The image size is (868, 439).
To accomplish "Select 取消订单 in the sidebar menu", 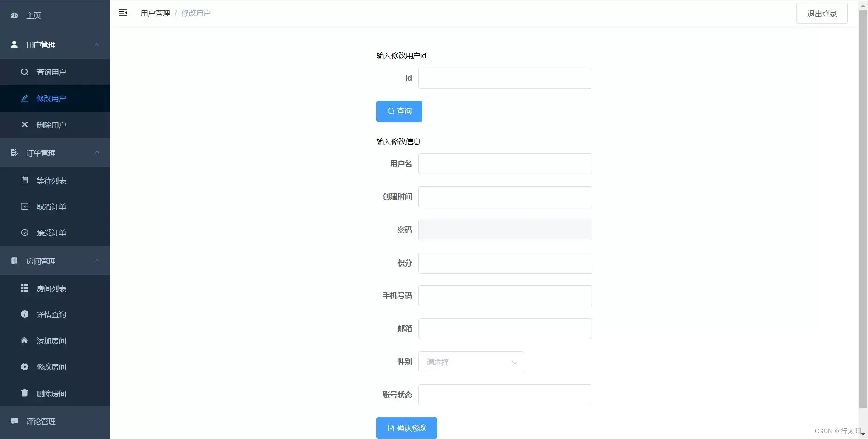I will tap(51, 206).
